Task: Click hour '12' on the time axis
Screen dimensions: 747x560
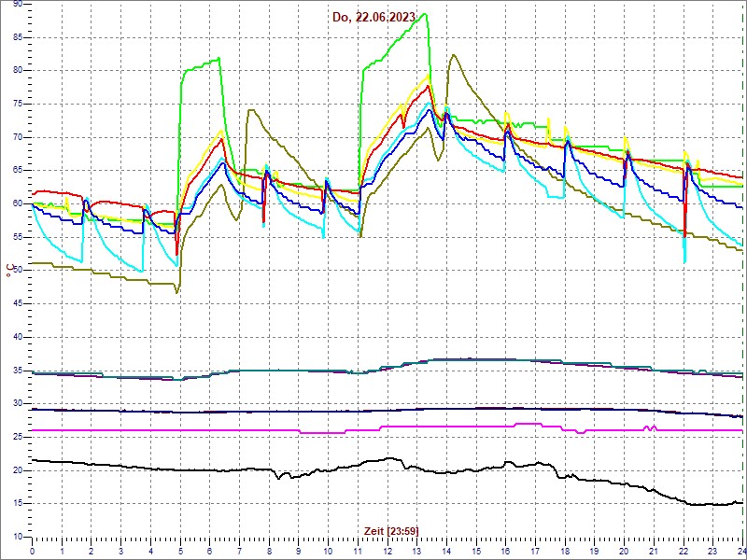Action: pos(387,551)
